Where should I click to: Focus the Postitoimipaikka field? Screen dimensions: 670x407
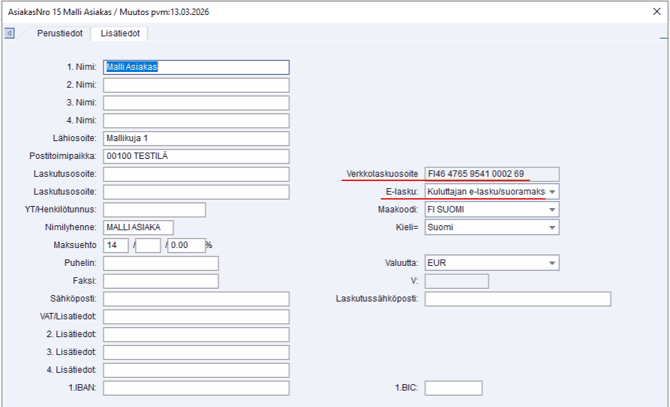coord(196,156)
